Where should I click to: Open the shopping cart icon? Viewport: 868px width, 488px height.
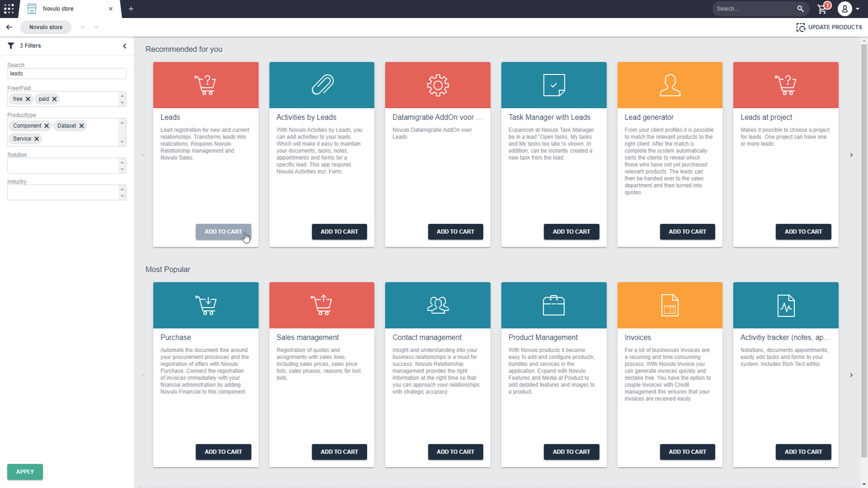pyautogui.click(x=823, y=9)
